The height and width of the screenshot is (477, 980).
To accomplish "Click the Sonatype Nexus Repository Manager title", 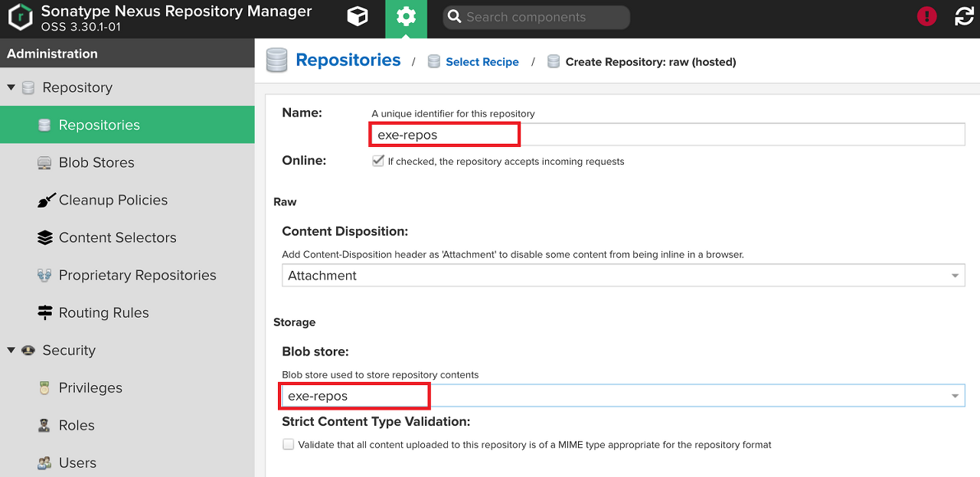I will (177, 11).
